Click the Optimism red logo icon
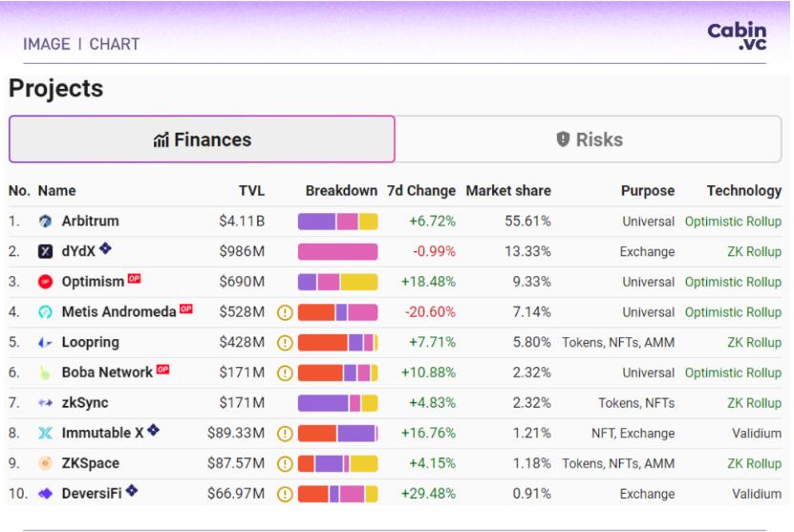This screenshot has width=794, height=532. pos(45,283)
